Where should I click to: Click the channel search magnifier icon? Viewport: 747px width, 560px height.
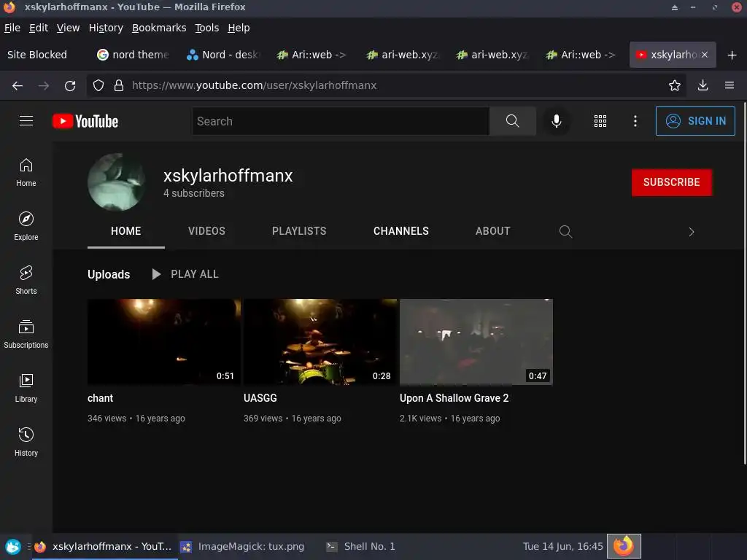click(565, 231)
